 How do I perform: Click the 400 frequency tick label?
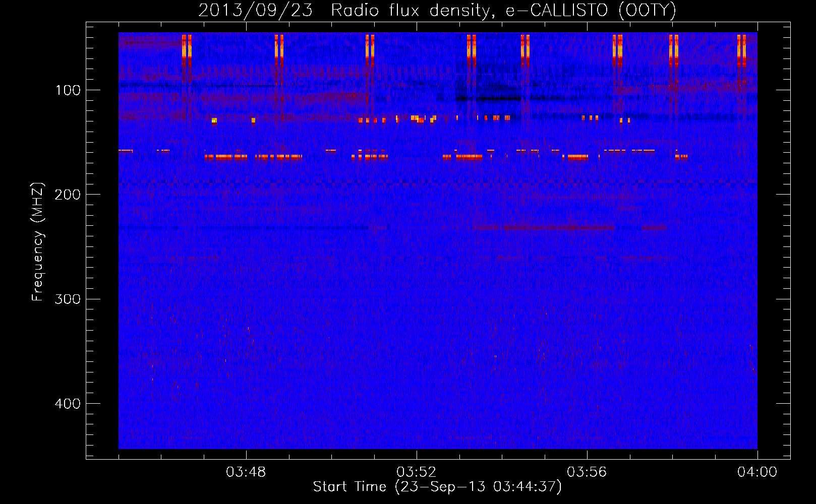click(x=68, y=404)
